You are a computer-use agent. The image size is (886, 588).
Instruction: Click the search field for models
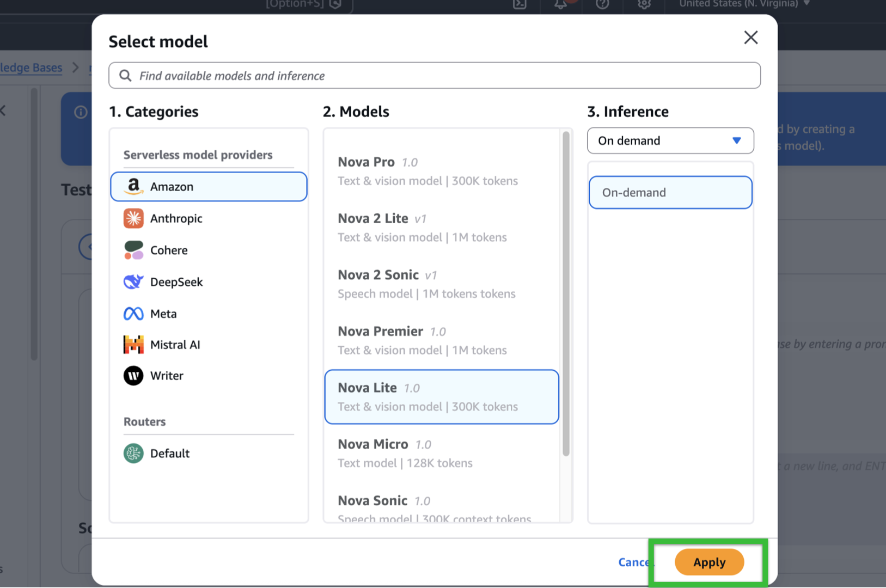point(435,76)
